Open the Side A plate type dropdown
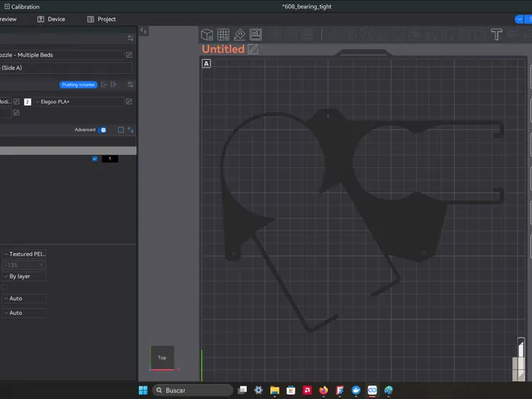Image resolution: width=532 pixels, height=399 pixels. (x=66, y=68)
